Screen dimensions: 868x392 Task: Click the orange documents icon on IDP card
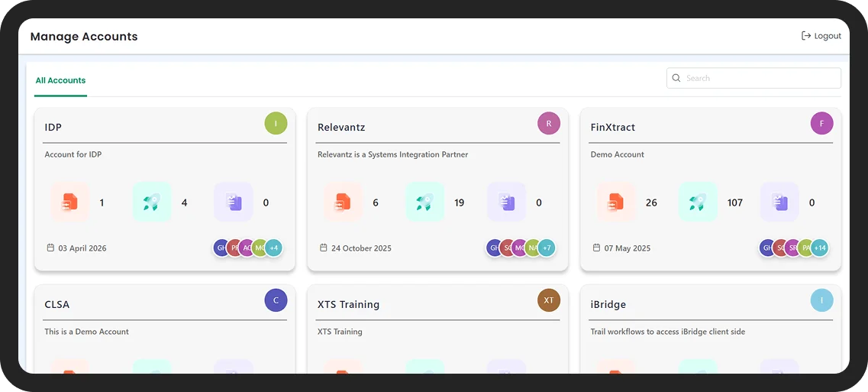pyautogui.click(x=70, y=202)
